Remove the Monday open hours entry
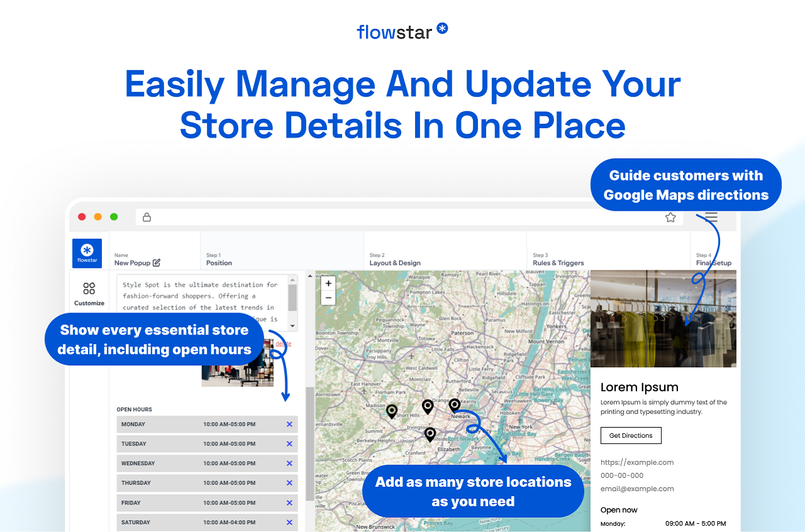Viewport: 805px width, 532px height. coord(289,424)
